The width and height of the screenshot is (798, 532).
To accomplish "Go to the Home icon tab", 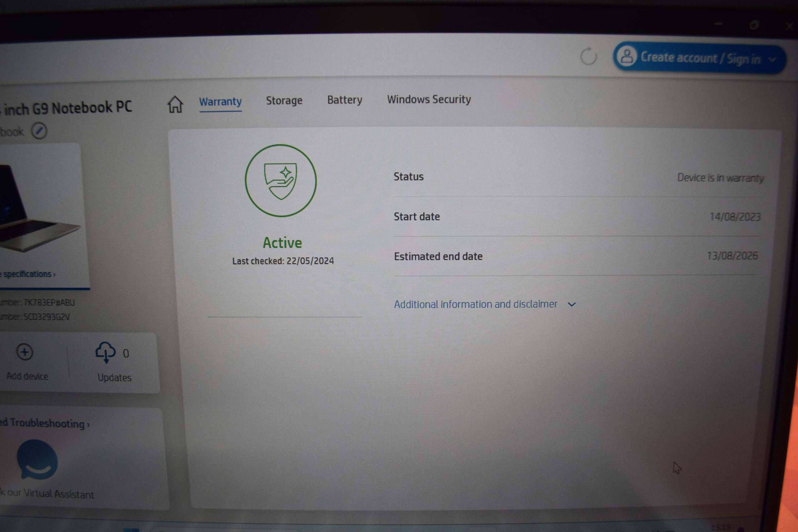I will (175, 104).
